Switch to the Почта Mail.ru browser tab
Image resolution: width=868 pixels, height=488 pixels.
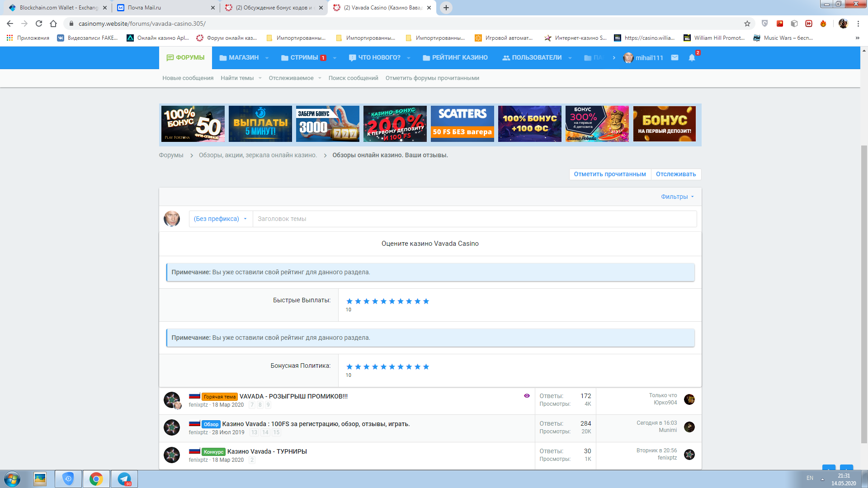tap(165, 8)
